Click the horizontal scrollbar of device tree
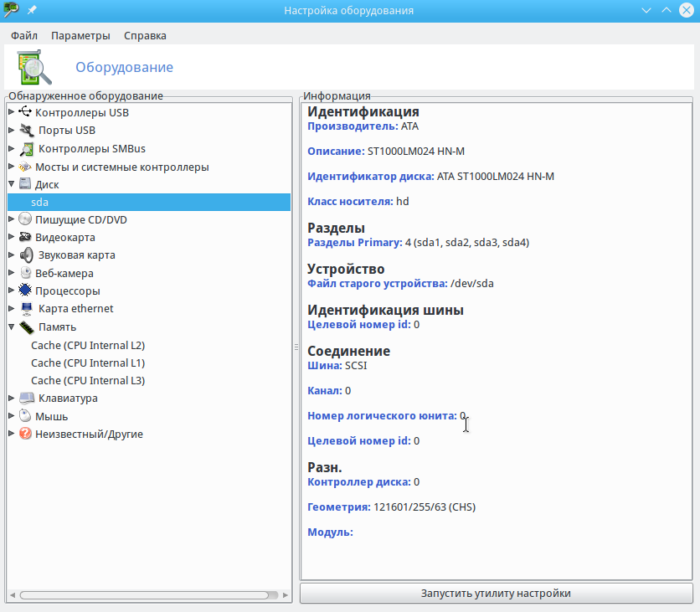700x612 pixels. [144, 595]
